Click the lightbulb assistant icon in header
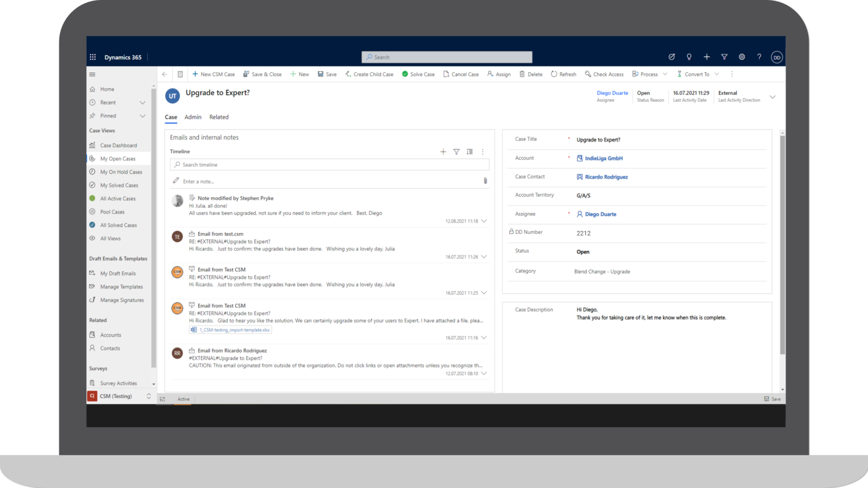The height and width of the screenshot is (488, 868). click(x=689, y=57)
